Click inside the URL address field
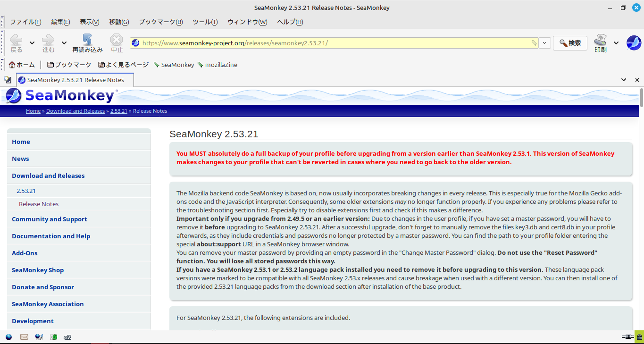 click(x=335, y=43)
